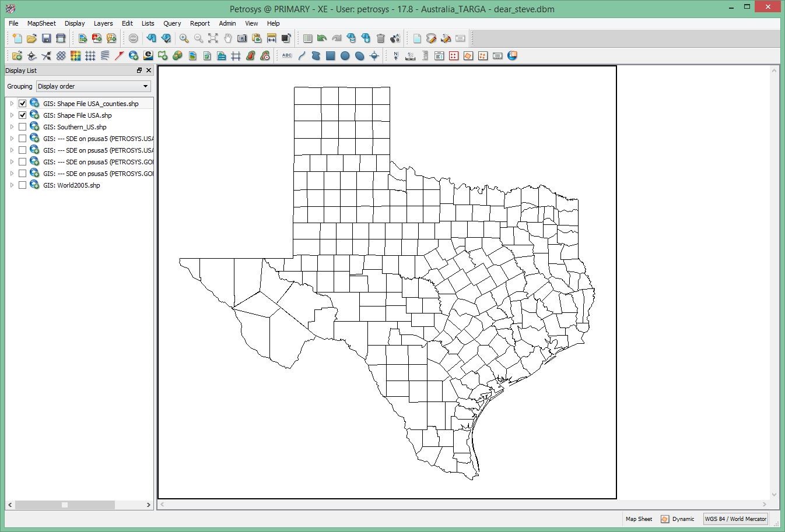
Task: Select the ABC text annotation tool
Action: (x=286, y=56)
